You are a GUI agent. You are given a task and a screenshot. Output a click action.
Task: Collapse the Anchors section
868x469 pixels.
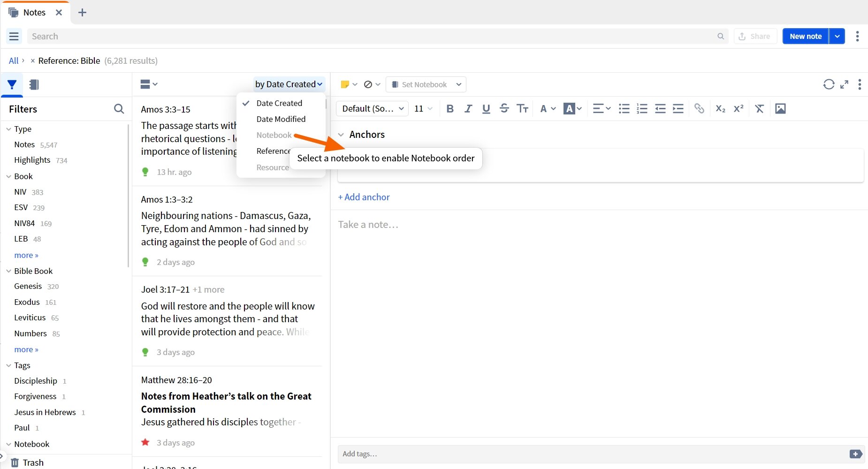point(341,135)
